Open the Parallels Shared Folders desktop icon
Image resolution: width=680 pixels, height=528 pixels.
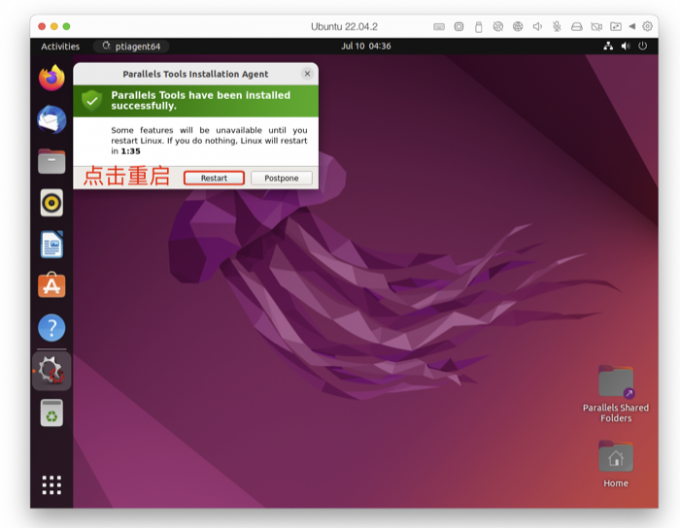[615, 394]
